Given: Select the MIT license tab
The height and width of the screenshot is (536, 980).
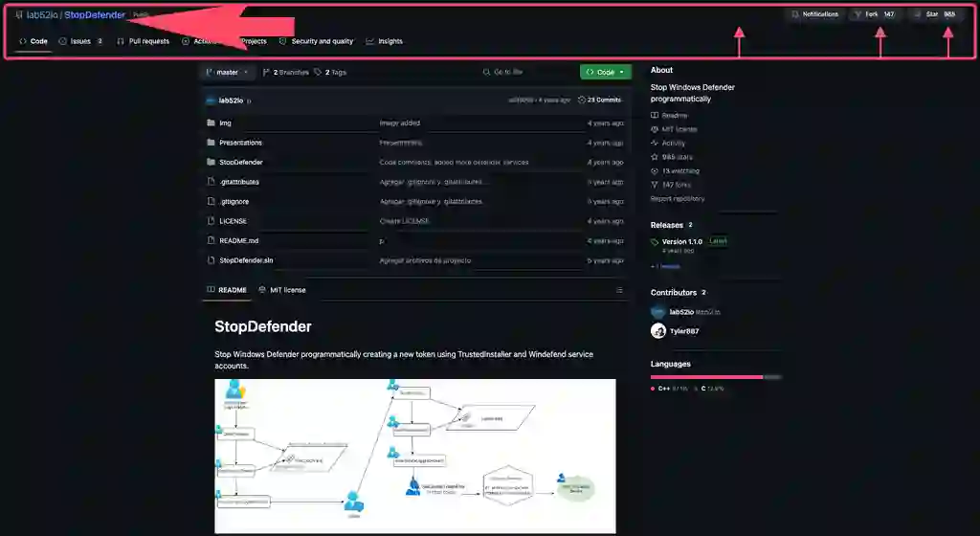Looking at the screenshot, I should pyautogui.click(x=282, y=290).
